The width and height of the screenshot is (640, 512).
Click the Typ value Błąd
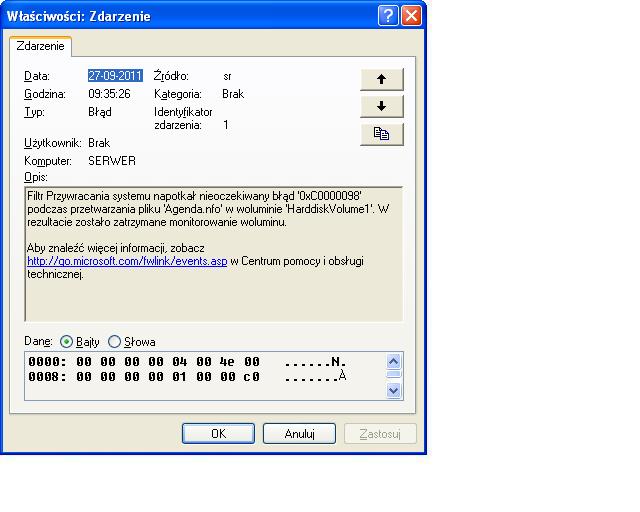[x=100, y=112]
